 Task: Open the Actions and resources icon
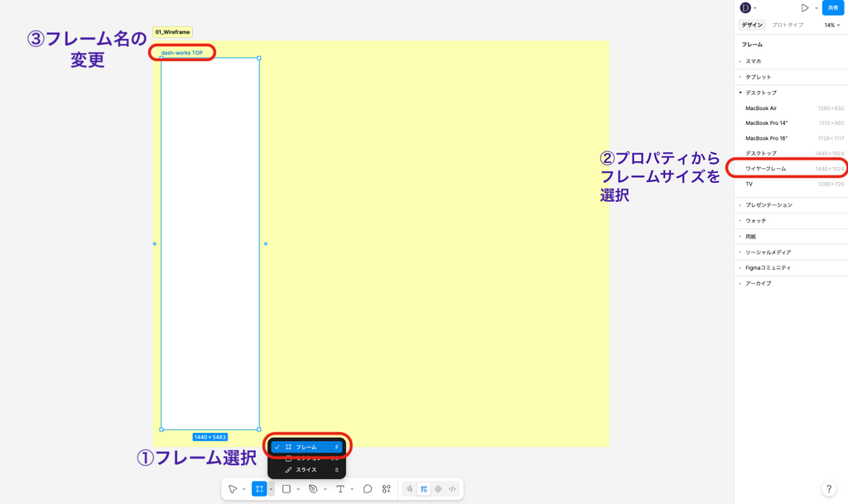[386, 489]
